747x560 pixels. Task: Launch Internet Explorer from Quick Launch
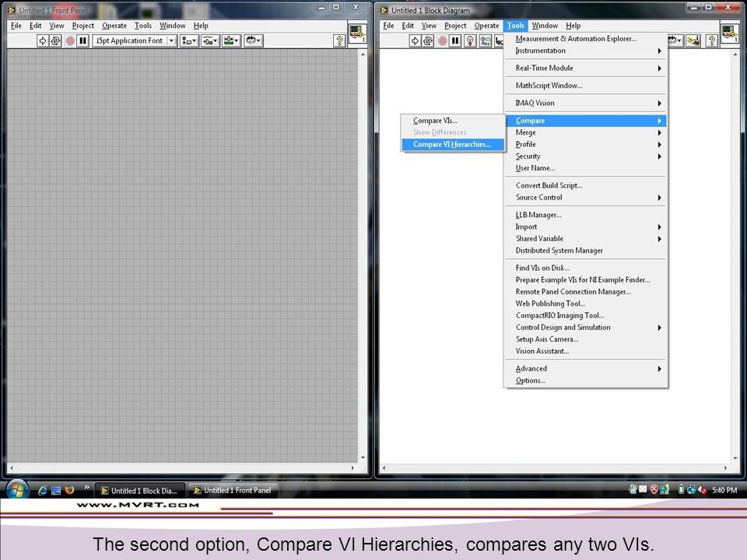pyautogui.click(x=42, y=490)
